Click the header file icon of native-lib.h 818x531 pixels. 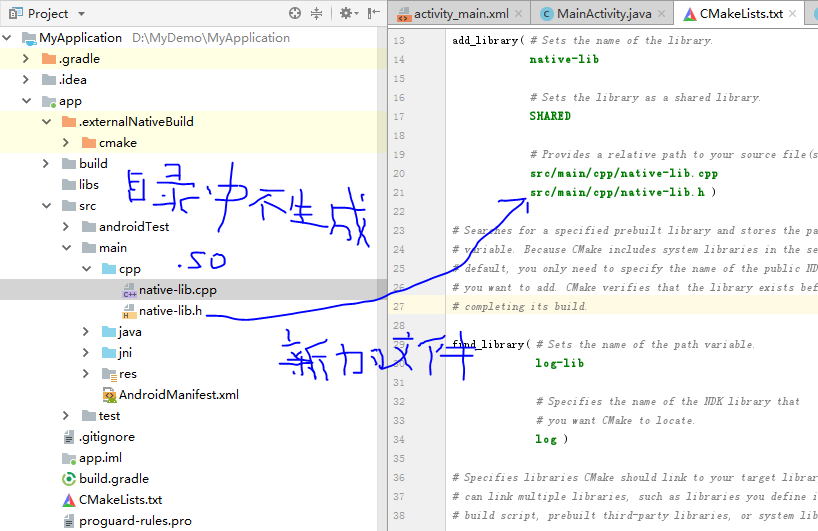129,311
